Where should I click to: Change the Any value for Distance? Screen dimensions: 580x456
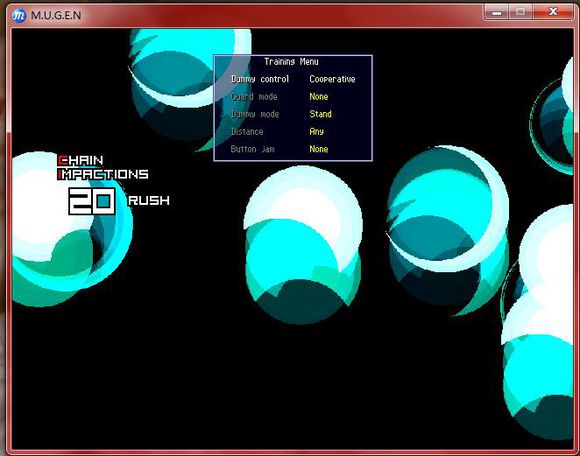coord(317,132)
